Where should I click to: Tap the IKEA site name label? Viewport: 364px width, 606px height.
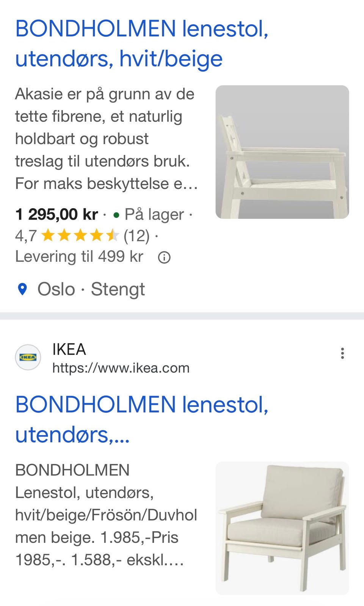point(69,349)
